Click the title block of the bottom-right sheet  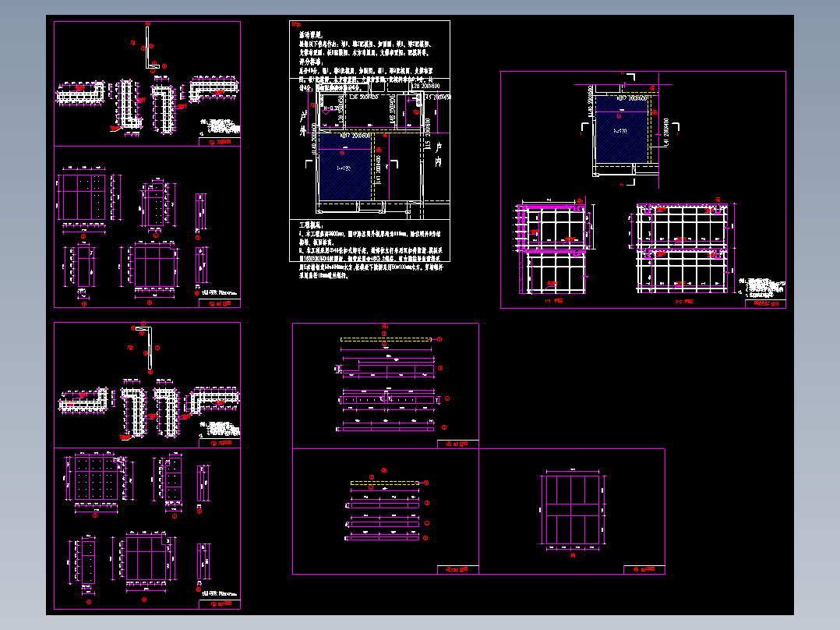644,569
